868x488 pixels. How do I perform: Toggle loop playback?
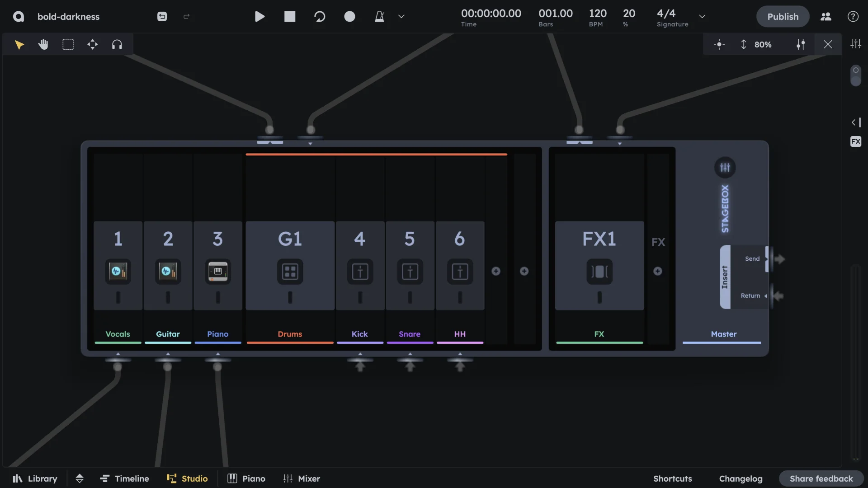tap(320, 16)
